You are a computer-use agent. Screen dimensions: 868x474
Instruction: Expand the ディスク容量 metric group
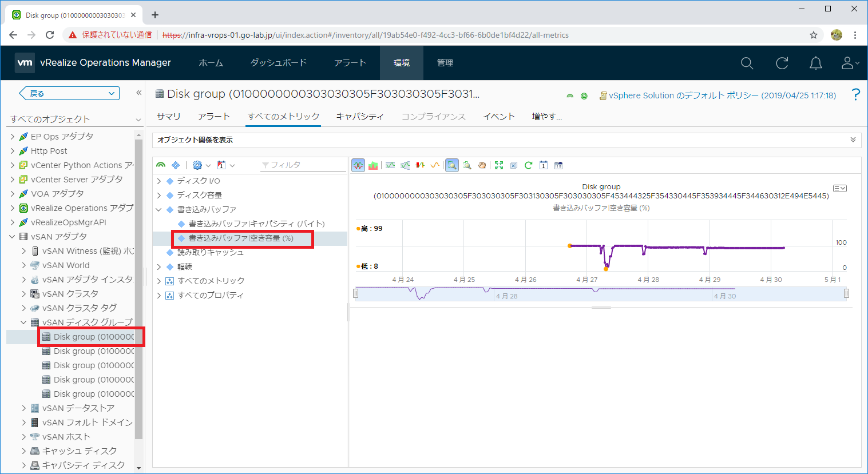pyautogui.click(x=159, y=195)
